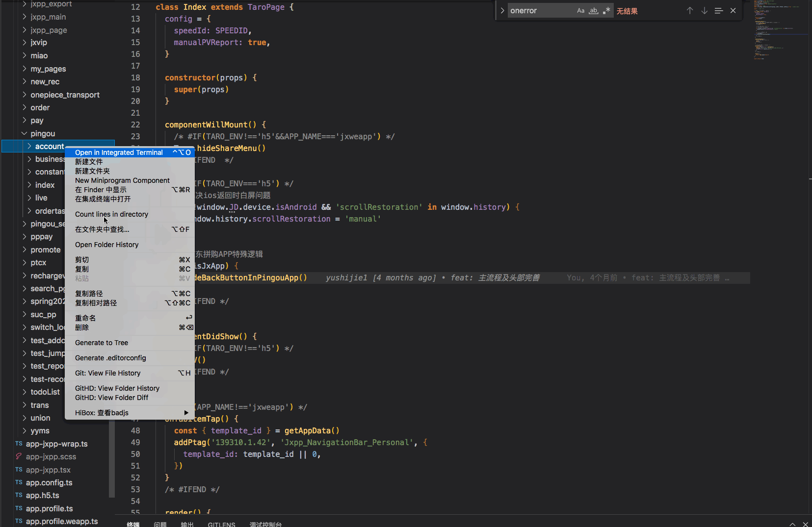Go to previous match arrow
This screenshot has width=812, height=527.
(x=690, y=11)
